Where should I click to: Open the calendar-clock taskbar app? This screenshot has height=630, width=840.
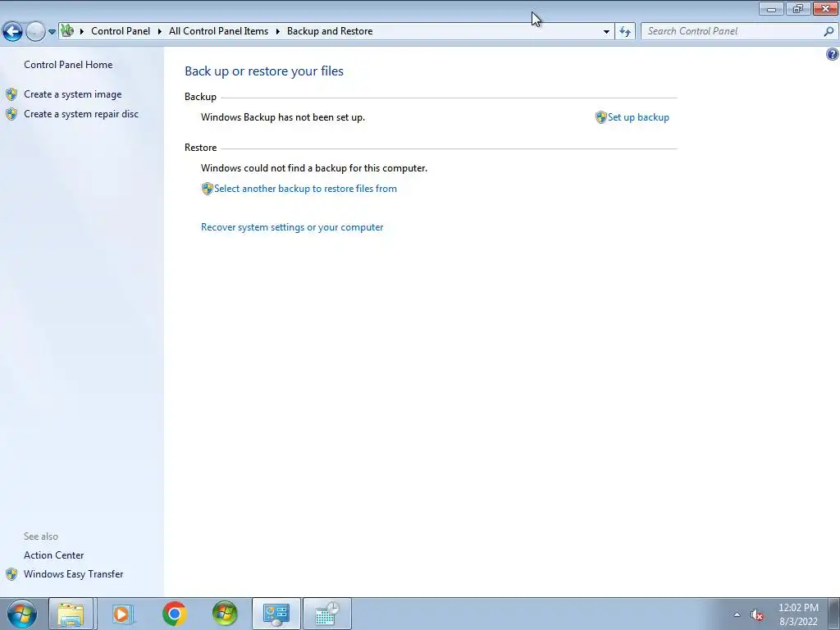(x=326, y=614)
